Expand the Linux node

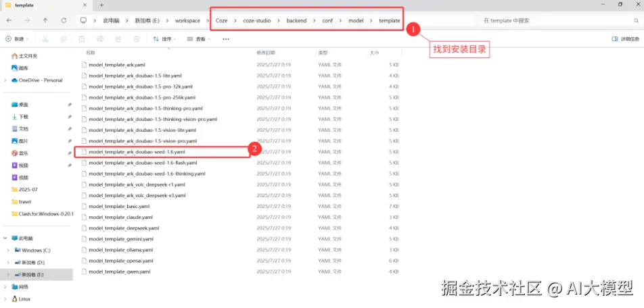click(x=5, y=299)
